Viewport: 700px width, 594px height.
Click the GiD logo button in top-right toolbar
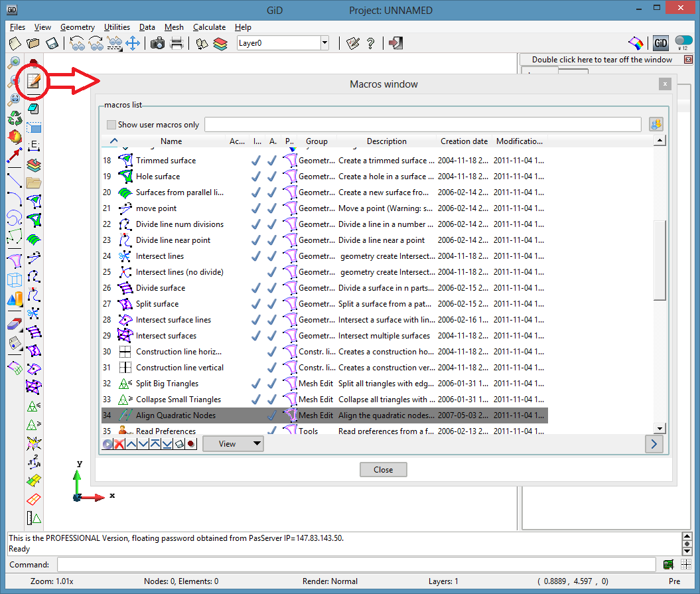point(660,43)
